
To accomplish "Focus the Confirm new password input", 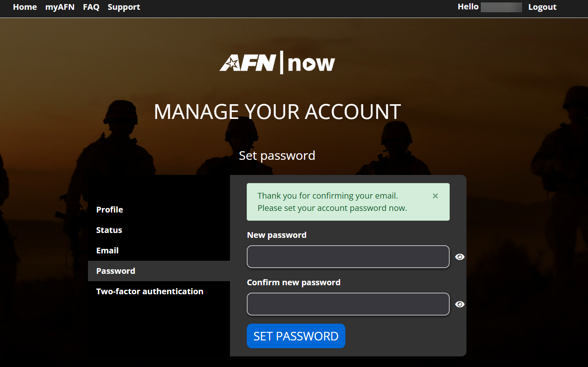I will pos(348,304).
